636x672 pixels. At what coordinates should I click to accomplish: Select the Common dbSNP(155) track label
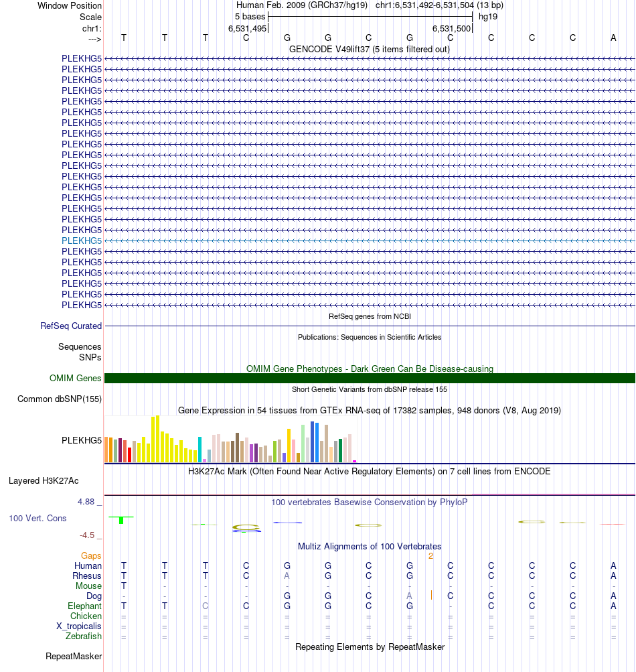(x=60, y=399)
